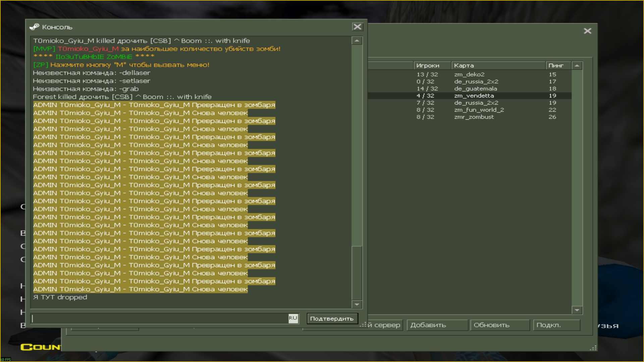Click the RU keyboard layout indicator
The height and width of the screenshot is (362, 644).
[x=293, y=318]
